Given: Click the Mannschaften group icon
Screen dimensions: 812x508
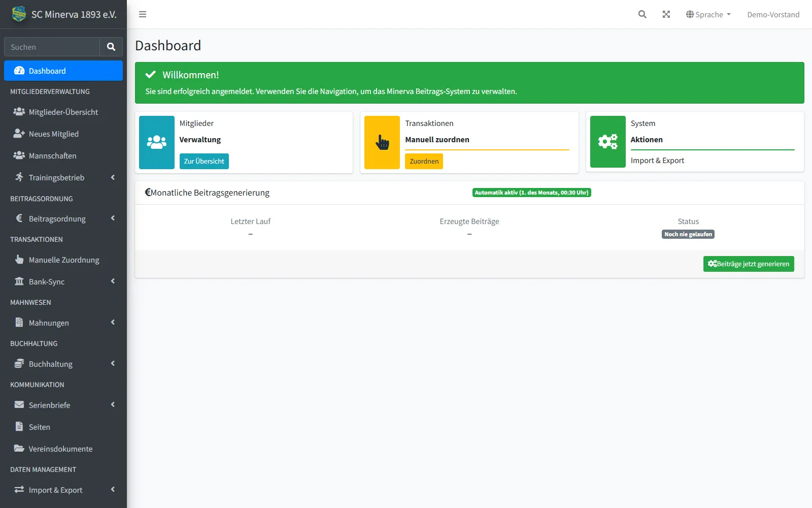Looking at the screenshot, I should coord(19,155).
